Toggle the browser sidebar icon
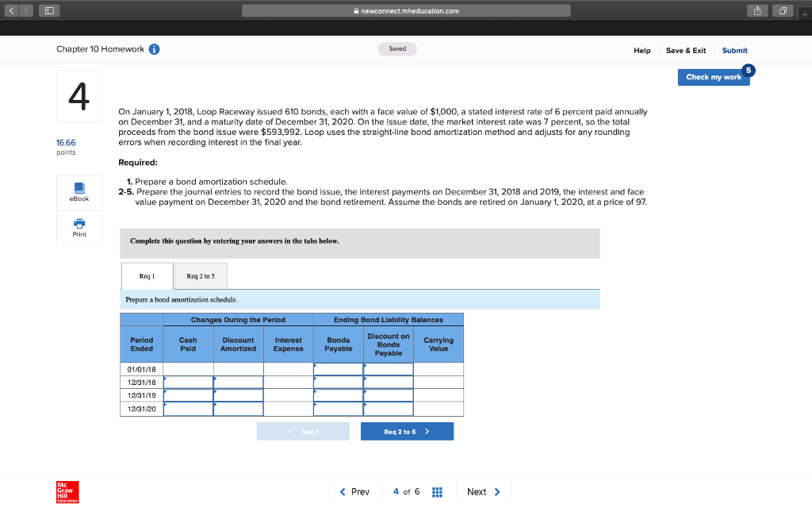This screenshot has height=508, width=812. [49, 10]
